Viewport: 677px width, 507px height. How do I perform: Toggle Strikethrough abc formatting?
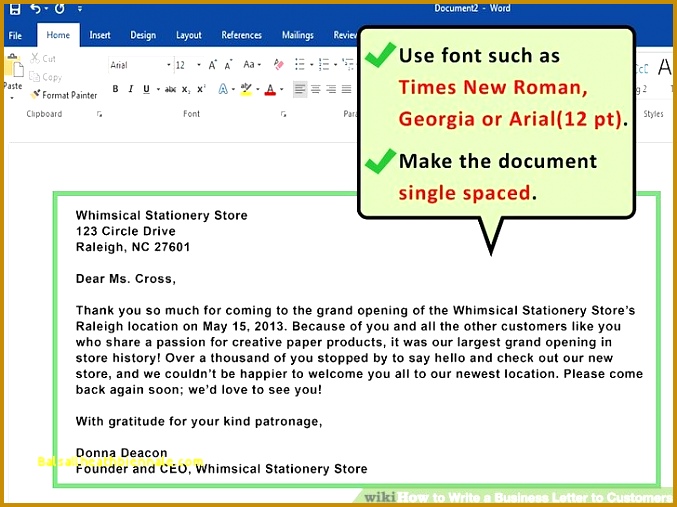click(x=171, y=89)
